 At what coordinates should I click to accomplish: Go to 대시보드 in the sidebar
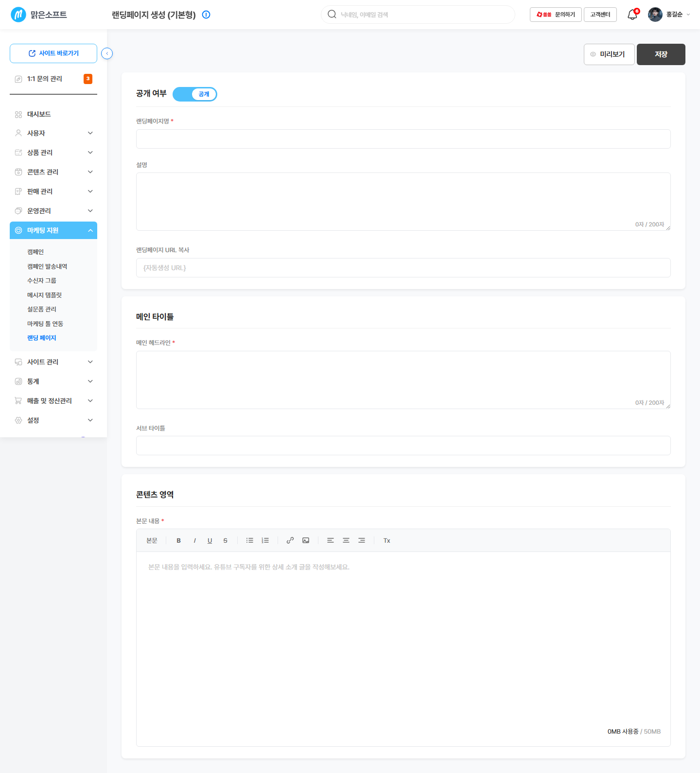[53, 114]
